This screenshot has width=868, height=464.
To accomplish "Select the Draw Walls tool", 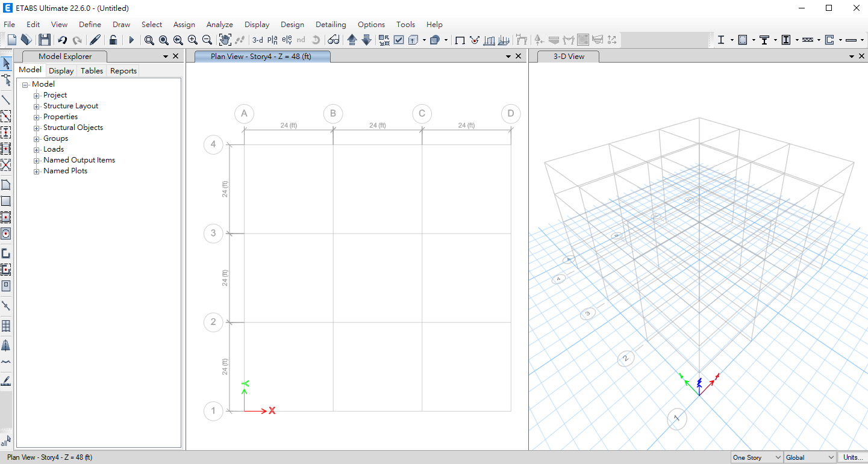I will coord(6,253).
